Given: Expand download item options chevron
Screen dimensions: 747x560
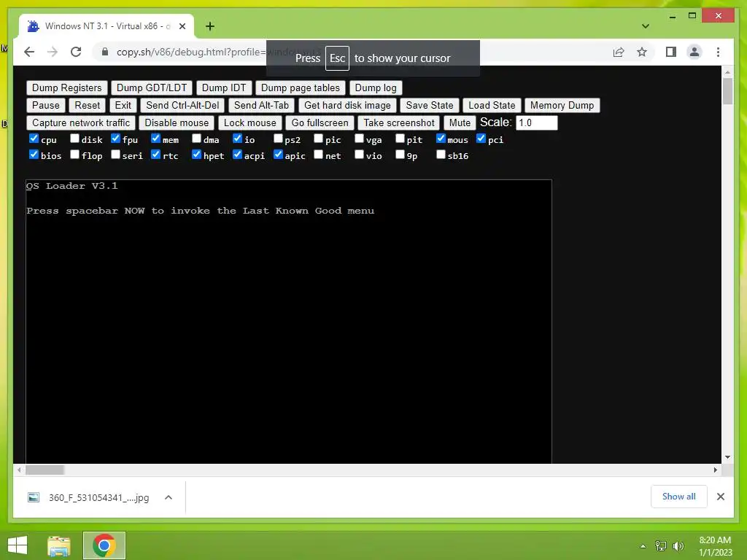Looking at the screenshot, I should [169, 497].
